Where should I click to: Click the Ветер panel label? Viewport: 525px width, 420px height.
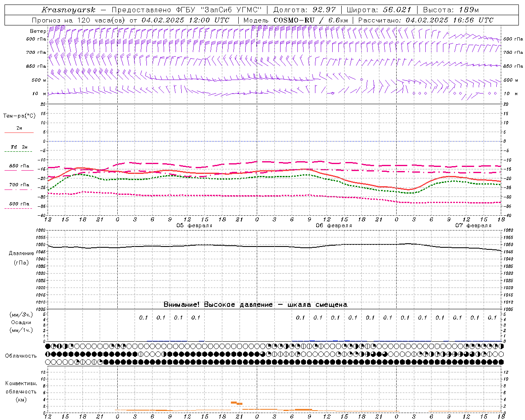pos(38,31)
